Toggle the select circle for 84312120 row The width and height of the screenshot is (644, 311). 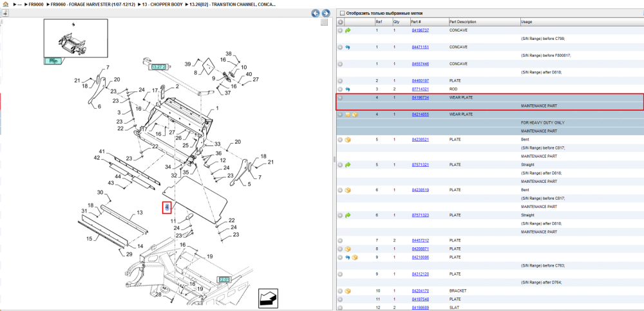(341, 274)
